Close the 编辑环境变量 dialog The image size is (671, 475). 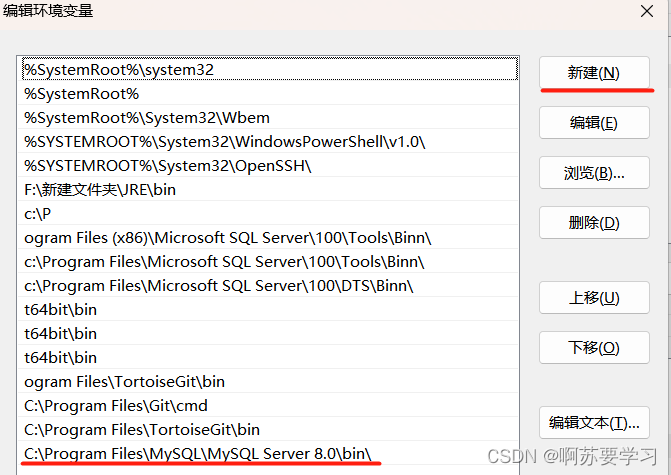(x=647, y=11)
